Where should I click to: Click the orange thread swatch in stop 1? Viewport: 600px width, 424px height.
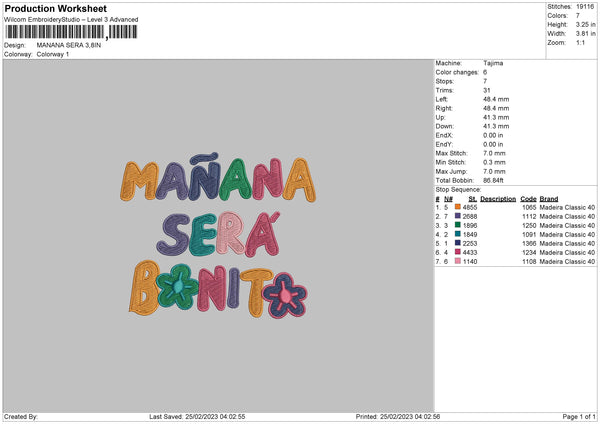(x=458, y=206)
